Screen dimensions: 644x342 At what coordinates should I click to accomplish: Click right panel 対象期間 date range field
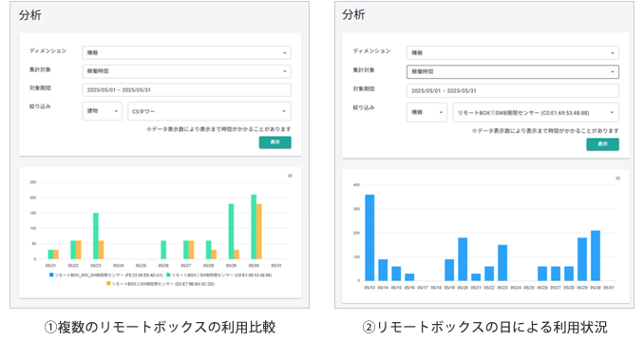pos(513,91)
